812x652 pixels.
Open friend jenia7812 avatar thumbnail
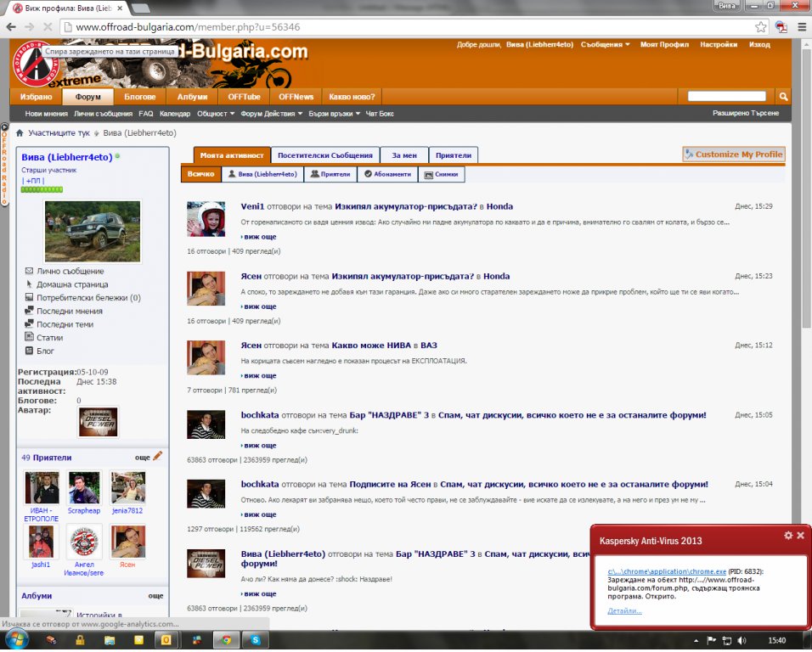(x=128, y=487)
